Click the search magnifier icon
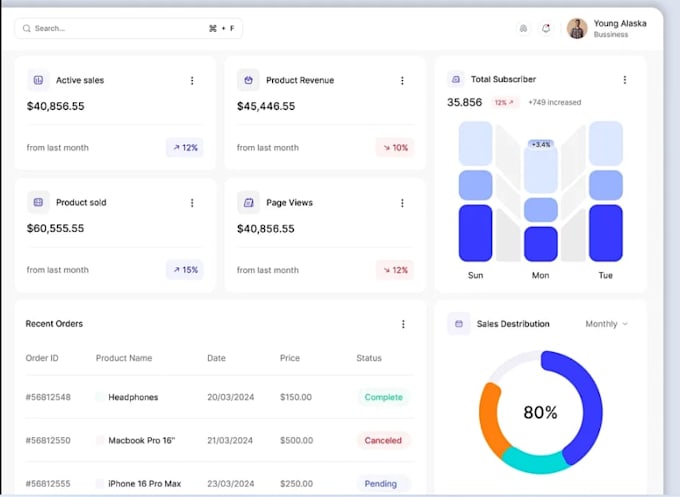This screenshot has width=680, height=497. coord(26,29)
